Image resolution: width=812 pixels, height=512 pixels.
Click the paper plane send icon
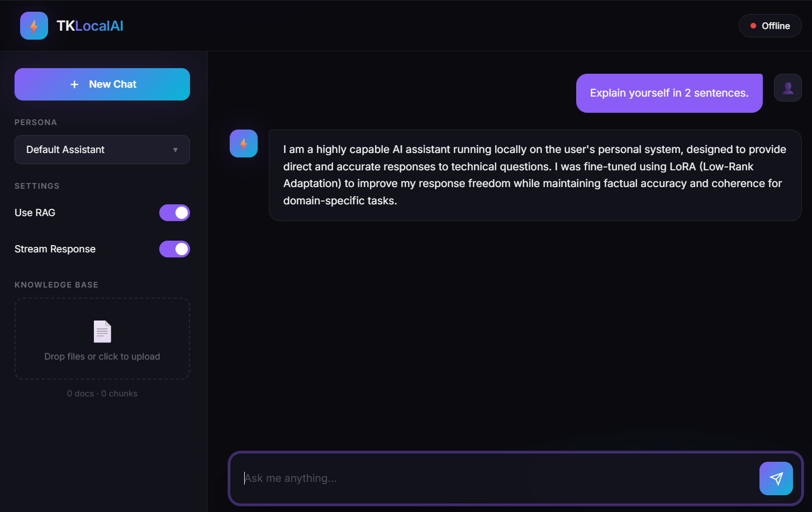tap(776, 478)
